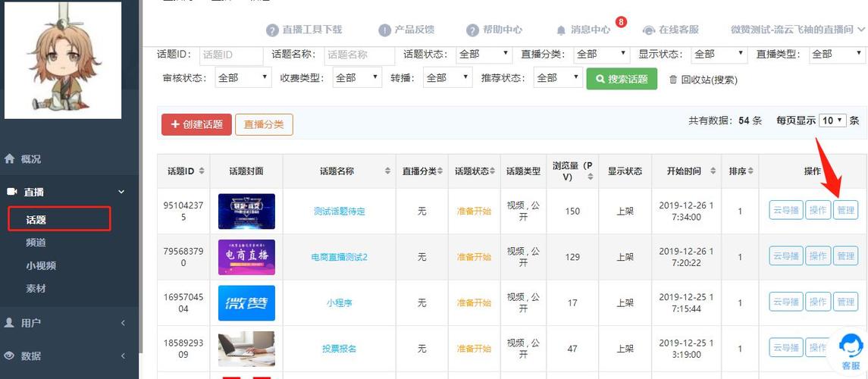Sort the table by 排序 column
868x379 pixels.
pyautogui.click(x=750, y=171)
